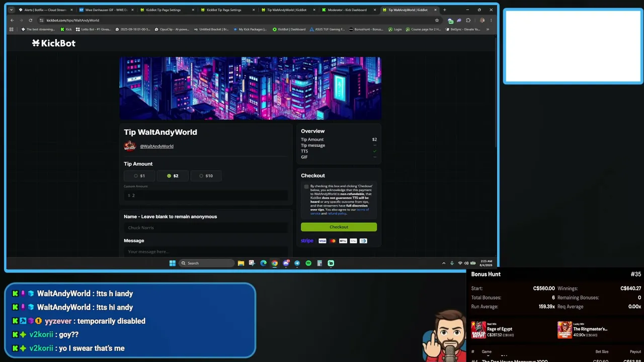The width and height of the screenshot is (644, 362).
Task: Open the Windows Start menu
Action: pos(173,263)
